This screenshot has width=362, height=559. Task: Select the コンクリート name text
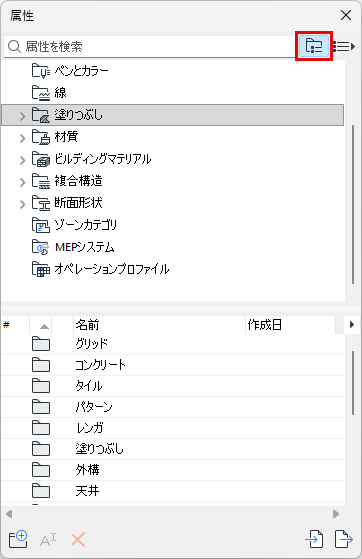[x=100, y=365]
